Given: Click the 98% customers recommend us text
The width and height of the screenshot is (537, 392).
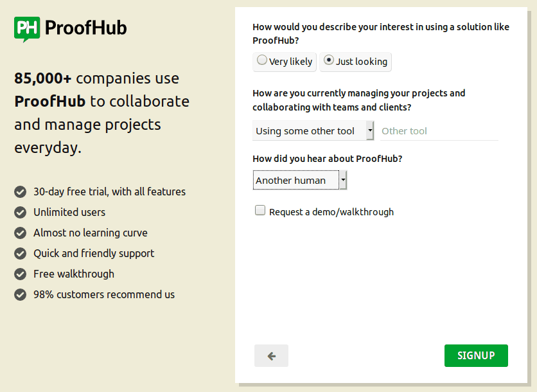Looking at the screenshot, I should pos(104,294).
